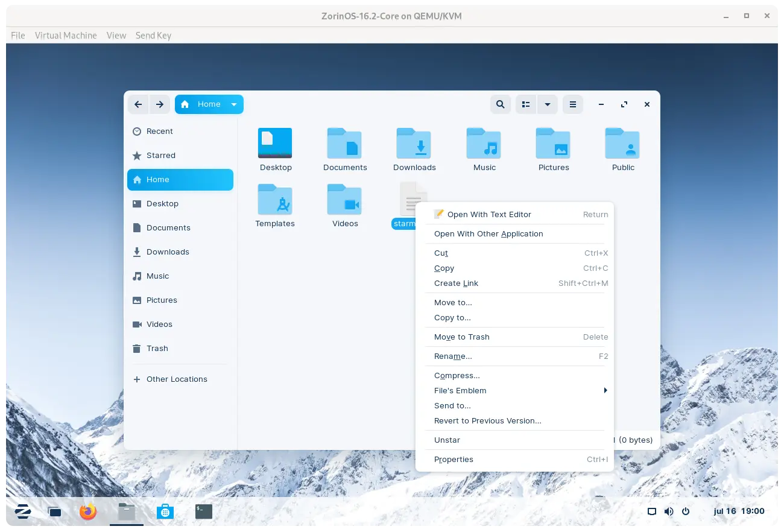Viewport: 784px width, 532px height.
Task: Select Starred in the sidebar
Action: pyautogui.click(x=180, y=156)
